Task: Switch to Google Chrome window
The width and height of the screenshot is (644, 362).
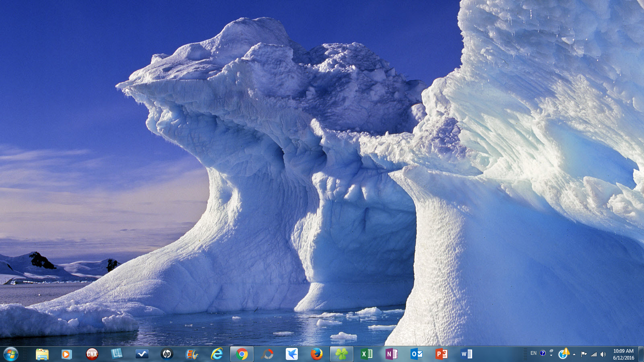Action: tap(242, 354)
